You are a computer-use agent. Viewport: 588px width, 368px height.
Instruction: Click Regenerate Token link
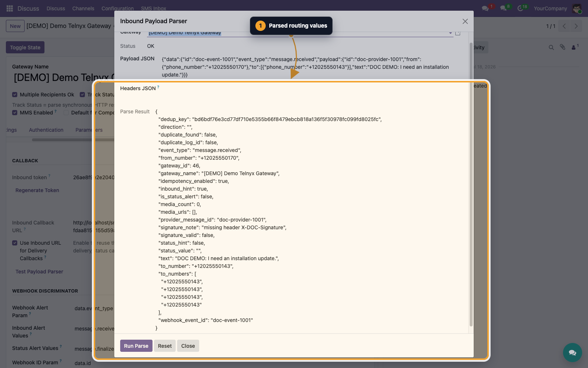point(37,190)
